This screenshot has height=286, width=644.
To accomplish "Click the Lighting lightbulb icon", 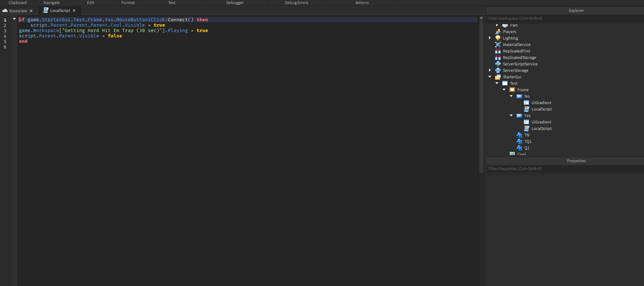I will point(498,38).
